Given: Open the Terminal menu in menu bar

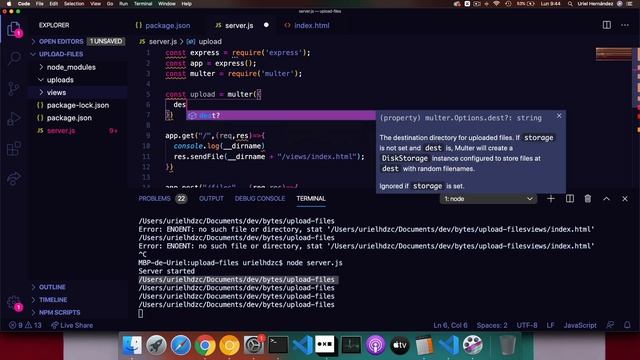Looking at the screenshot, I should pos(143,4).
